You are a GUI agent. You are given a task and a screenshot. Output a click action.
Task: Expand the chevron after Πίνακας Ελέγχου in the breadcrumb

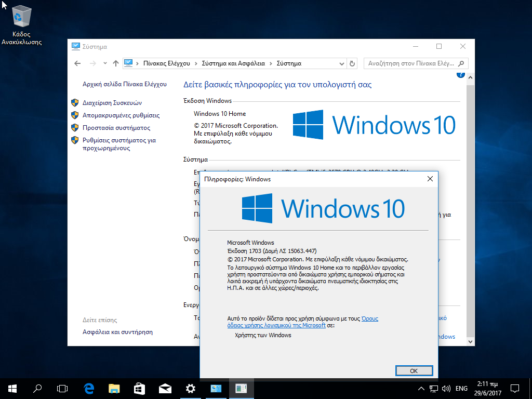click(196, 63)
